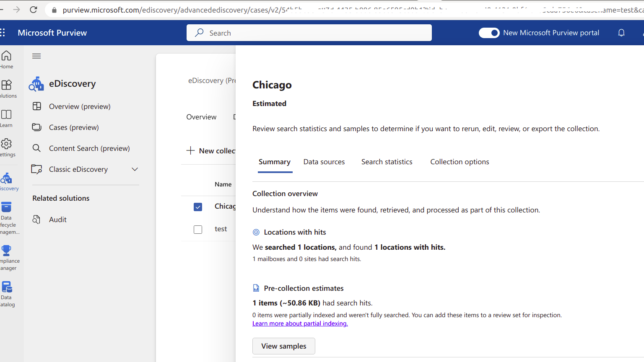Switch to the Data sources tab
The image size is (644, 362).
click(324, 162)
